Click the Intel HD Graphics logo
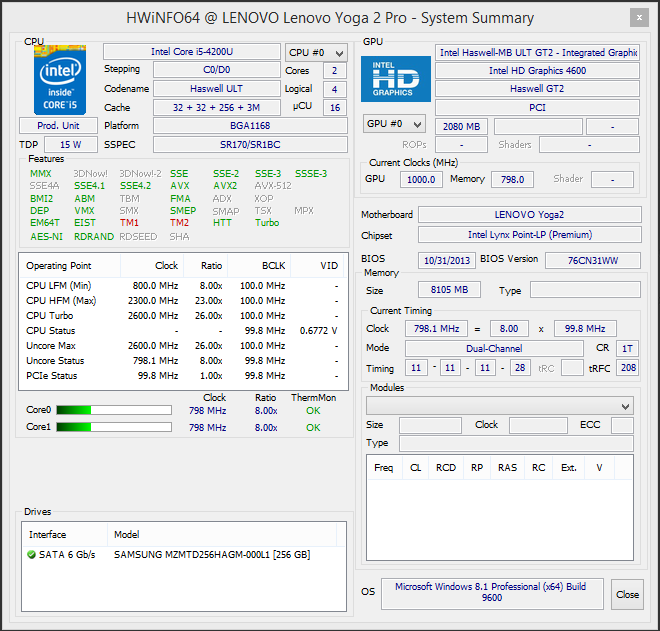This screenshot has width=660, height=631. [x=396, y=79]
